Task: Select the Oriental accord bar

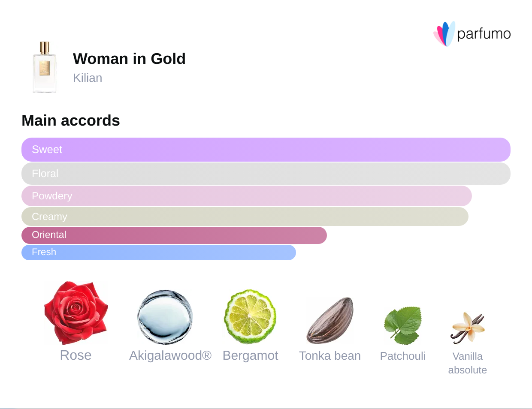Action: tap(174, 235)
